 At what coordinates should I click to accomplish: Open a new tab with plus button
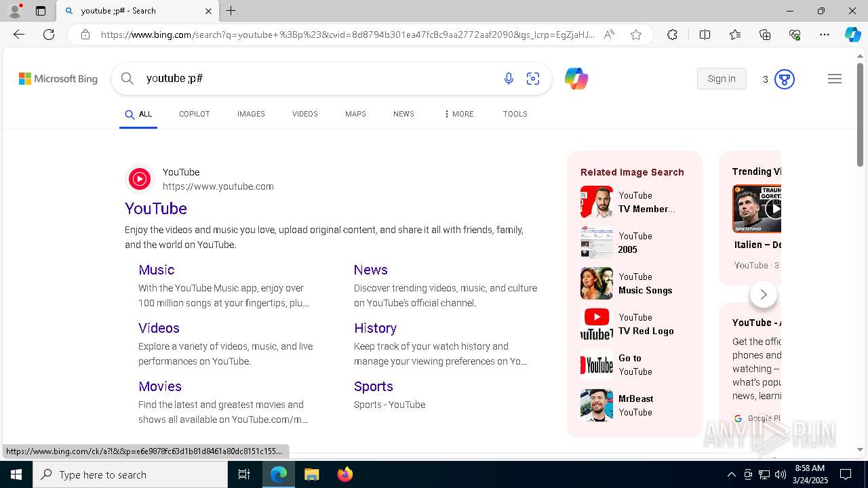click(231, 11)
